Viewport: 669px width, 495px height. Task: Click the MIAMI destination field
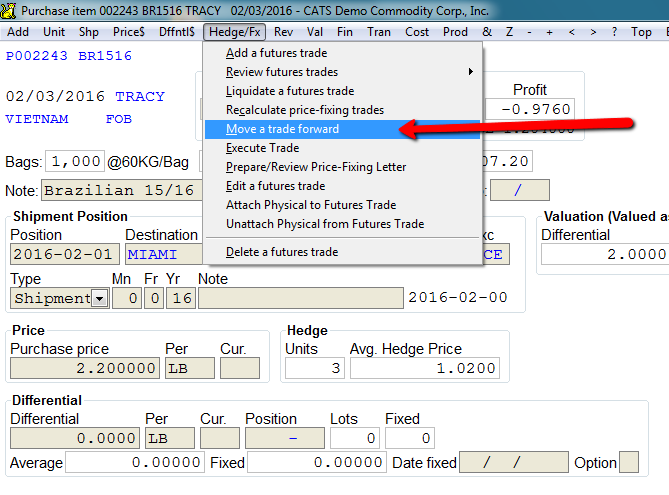tap(164, 254)
